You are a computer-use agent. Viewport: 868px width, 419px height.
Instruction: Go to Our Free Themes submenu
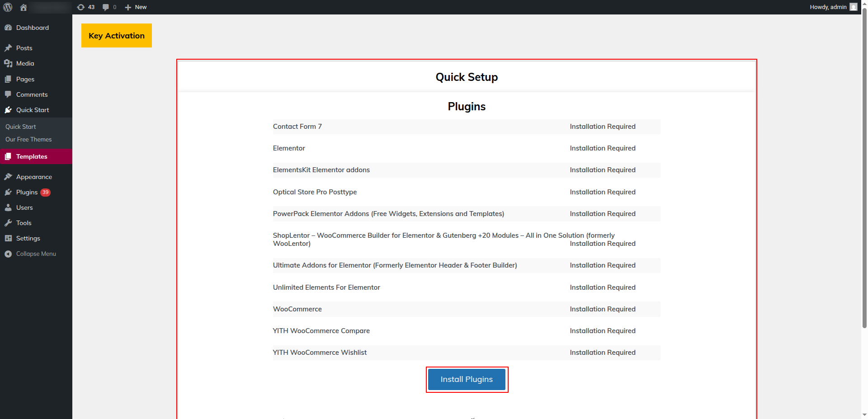point(28,139)
